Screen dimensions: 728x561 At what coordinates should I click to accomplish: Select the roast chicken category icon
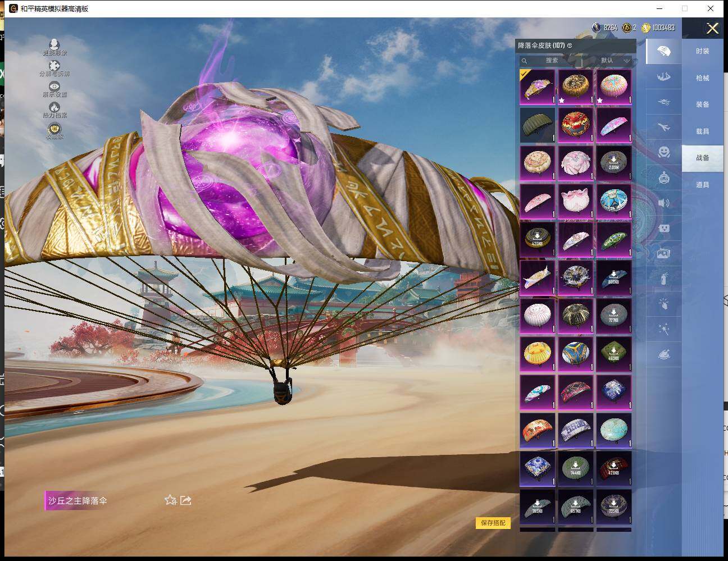pyautogui.click(x=663, y=354)
